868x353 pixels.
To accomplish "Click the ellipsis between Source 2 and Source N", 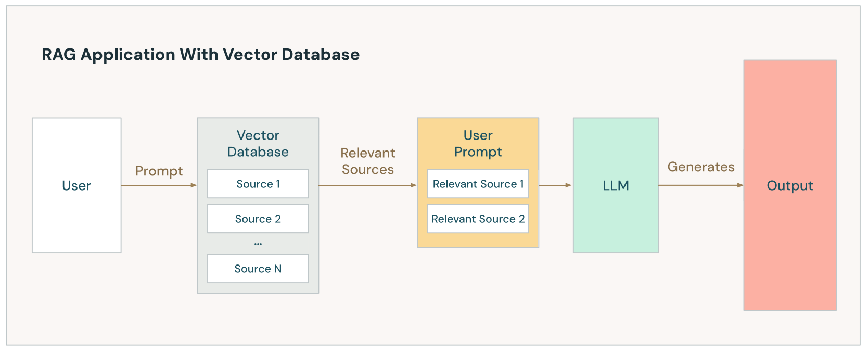I will pos(258,244).
